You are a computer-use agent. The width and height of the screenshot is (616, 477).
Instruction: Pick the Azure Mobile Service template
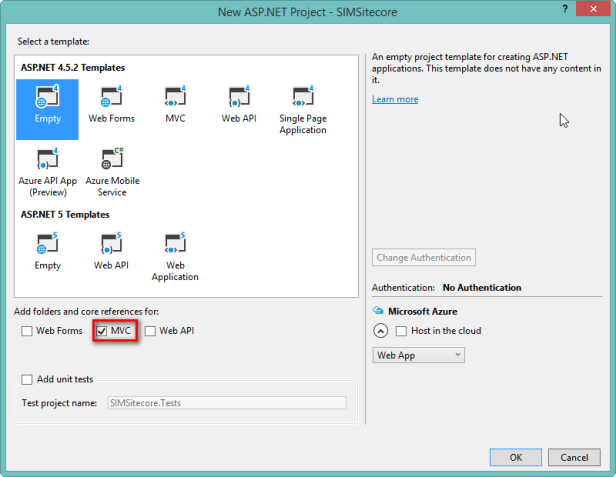pos(112,172)
